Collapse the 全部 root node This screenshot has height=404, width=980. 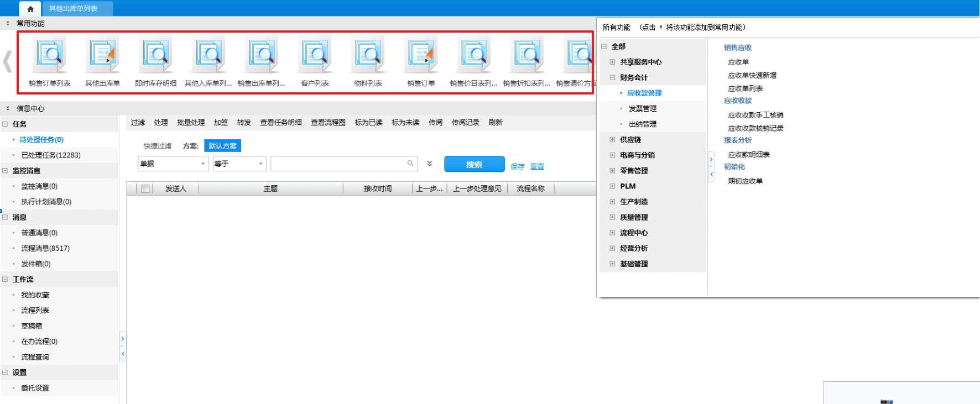coord(604,46)
